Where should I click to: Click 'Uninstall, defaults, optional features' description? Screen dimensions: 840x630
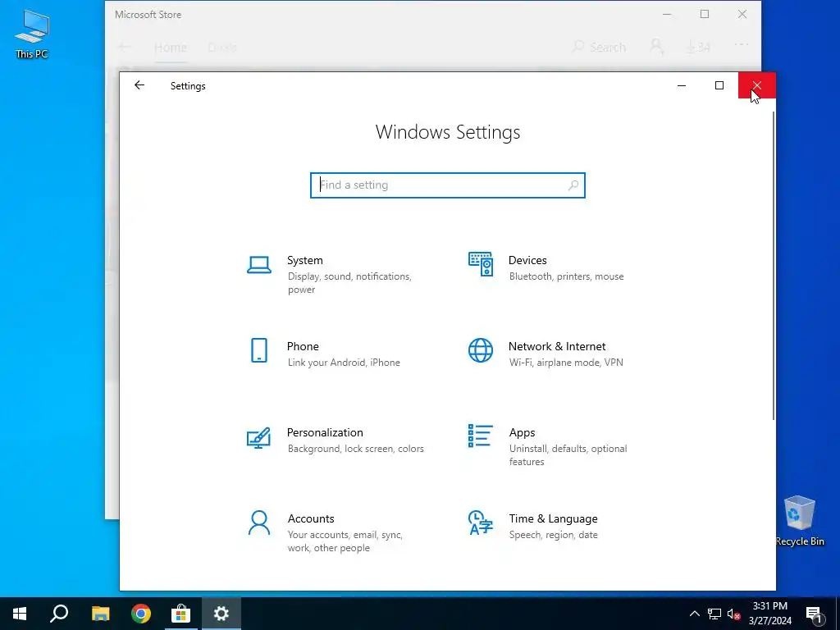click(568, 455)
